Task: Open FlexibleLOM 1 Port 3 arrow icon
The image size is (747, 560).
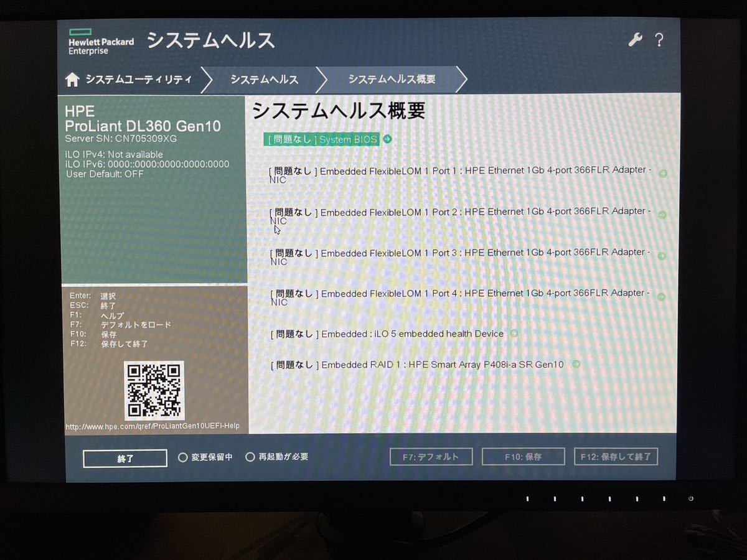Action: click(x=661, y=256)
